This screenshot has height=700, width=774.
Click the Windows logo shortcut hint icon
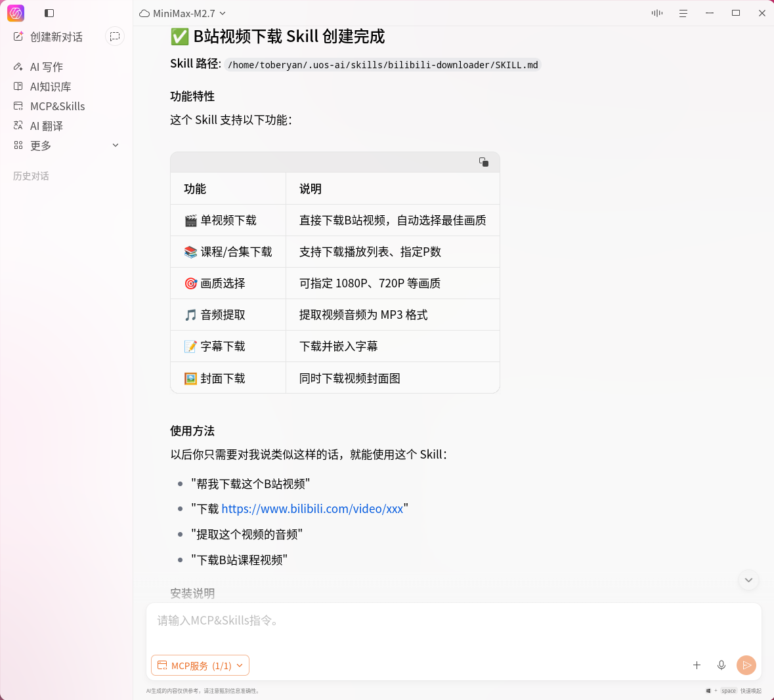tap(708, 691)
